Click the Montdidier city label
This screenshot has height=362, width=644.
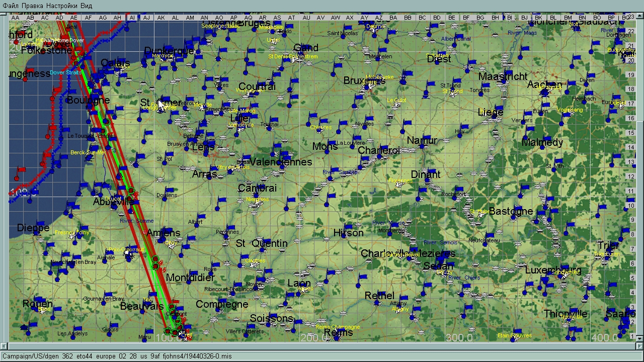click(x=190, y=278)
